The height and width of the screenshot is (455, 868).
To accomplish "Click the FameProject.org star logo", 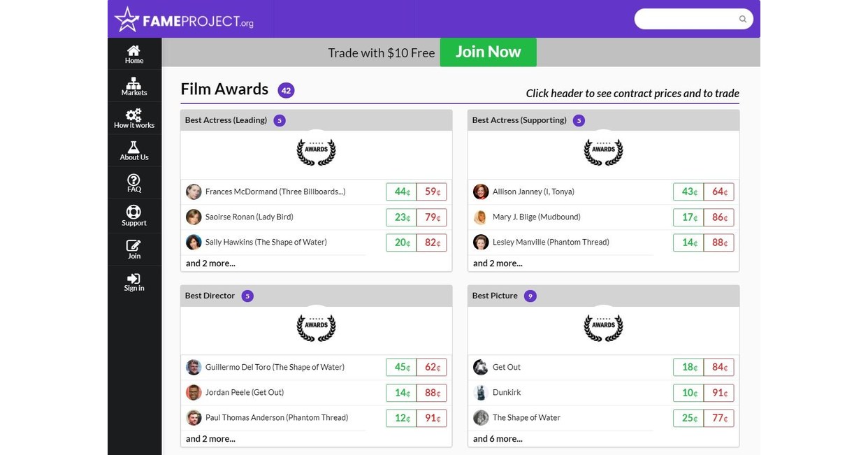I will tap(184, 20).
